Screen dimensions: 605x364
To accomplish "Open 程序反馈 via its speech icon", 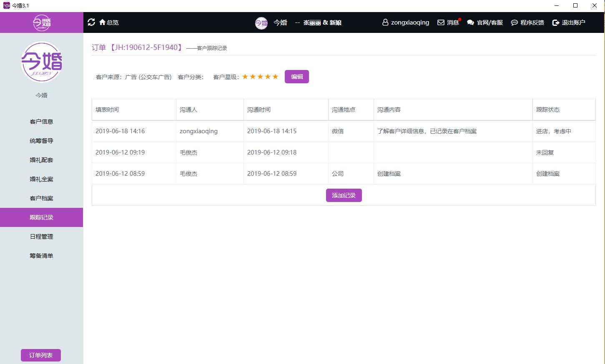I will click(x=514, y=22).
